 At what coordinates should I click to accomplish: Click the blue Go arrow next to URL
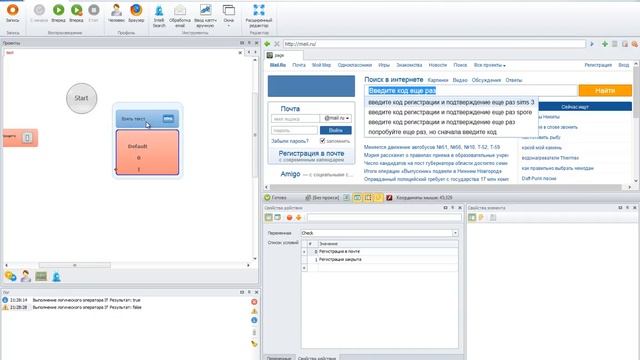pyautogui.click(x=592, y=44)
